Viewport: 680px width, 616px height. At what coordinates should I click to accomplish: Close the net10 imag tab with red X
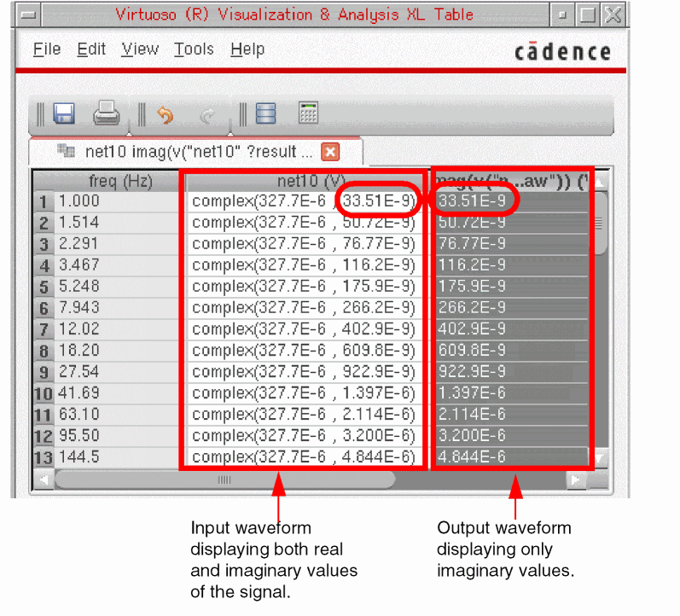click(330, 152)
